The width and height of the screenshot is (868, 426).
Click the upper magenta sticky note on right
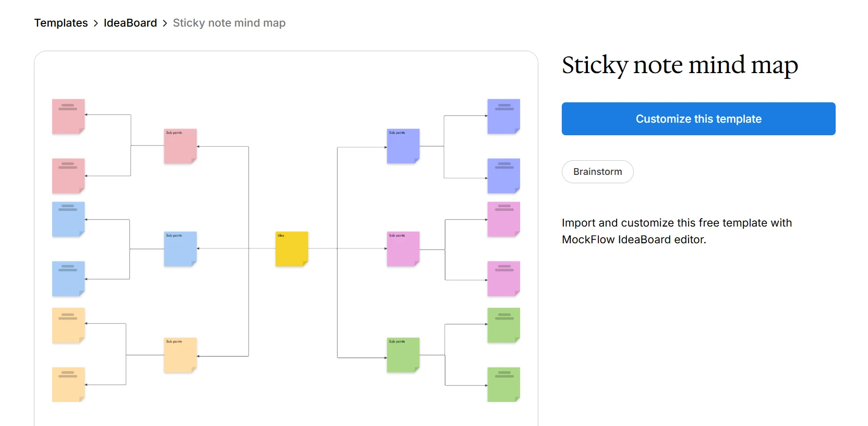503,219
